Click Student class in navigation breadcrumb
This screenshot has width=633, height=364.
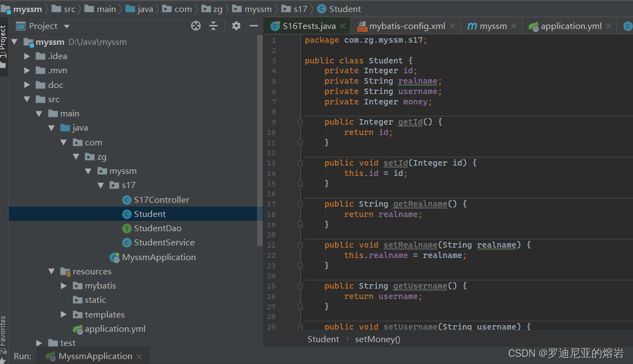(x=339, y=9)
